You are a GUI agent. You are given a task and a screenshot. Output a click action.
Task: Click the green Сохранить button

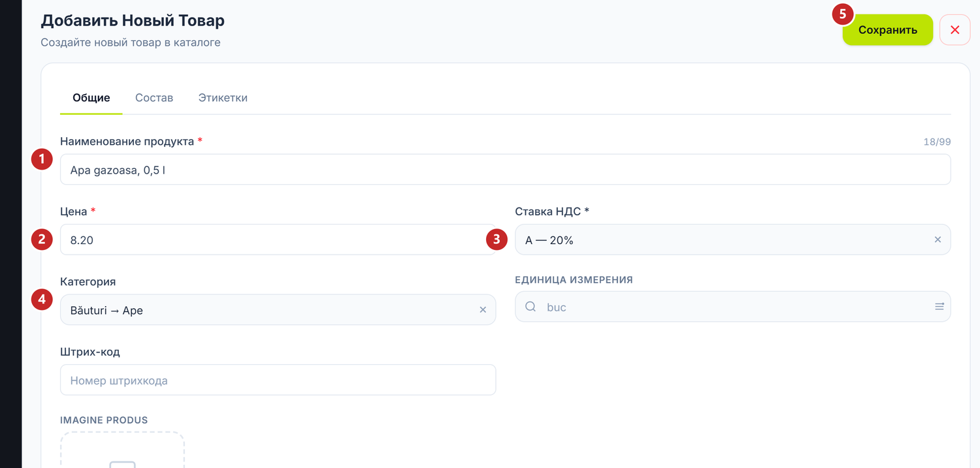[887, 30]
